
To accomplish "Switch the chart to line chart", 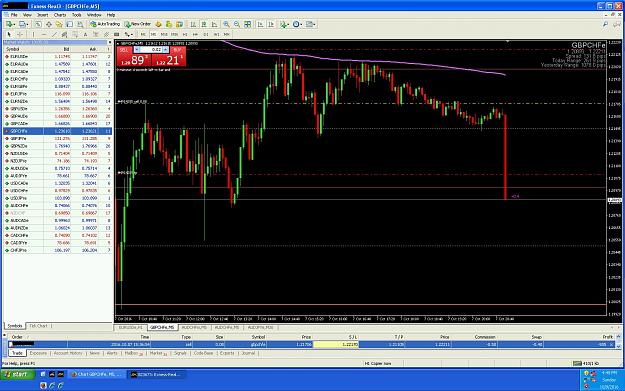I will click(x=214, y=24).
